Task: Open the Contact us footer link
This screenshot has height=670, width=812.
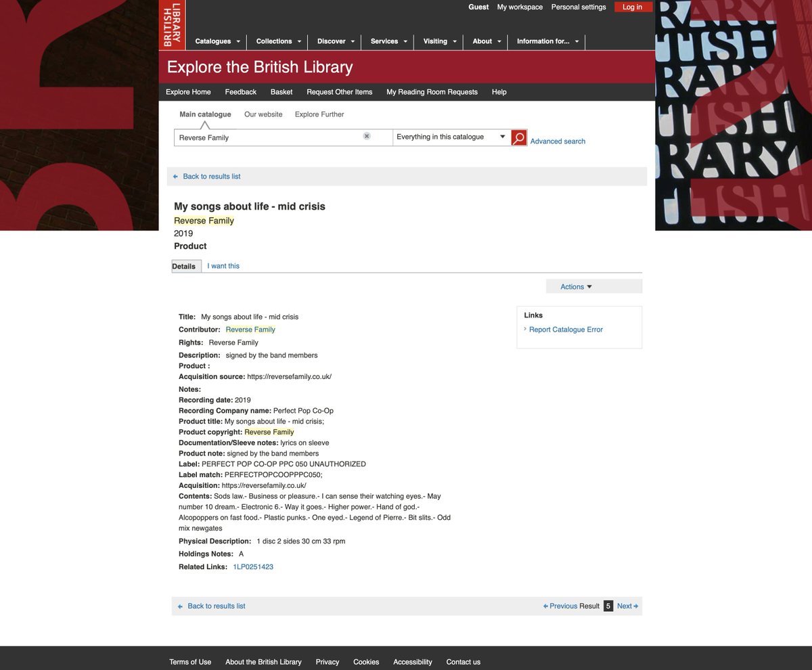Action: click(464, 662)
